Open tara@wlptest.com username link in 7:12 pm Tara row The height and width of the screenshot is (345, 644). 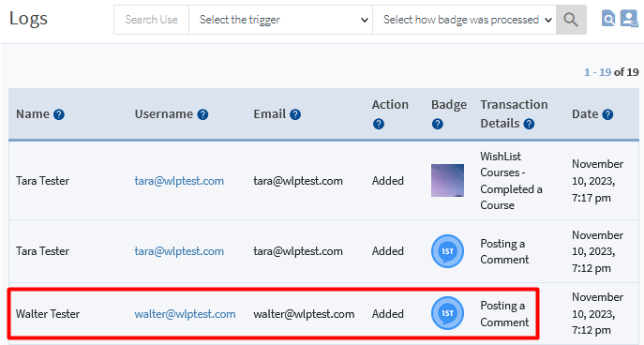pos(179,251)
